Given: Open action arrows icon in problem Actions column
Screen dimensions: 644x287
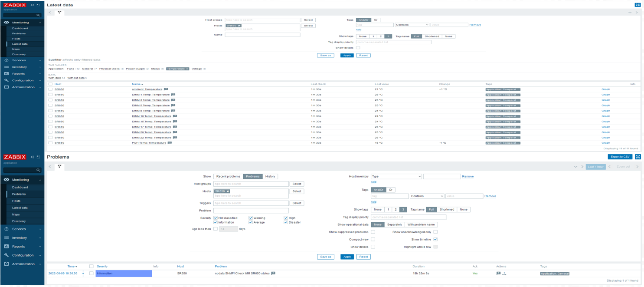Looking at the screenshot, I should pos(504,274).
